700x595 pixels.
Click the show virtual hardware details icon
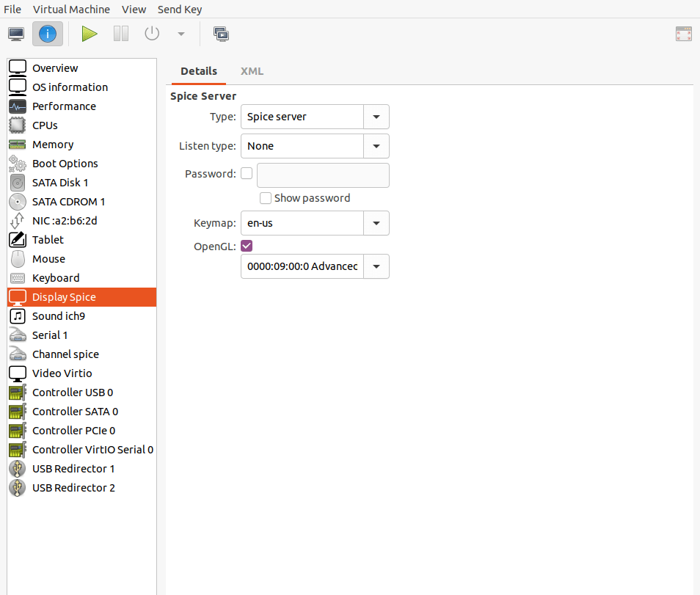(x=47, y=33)
